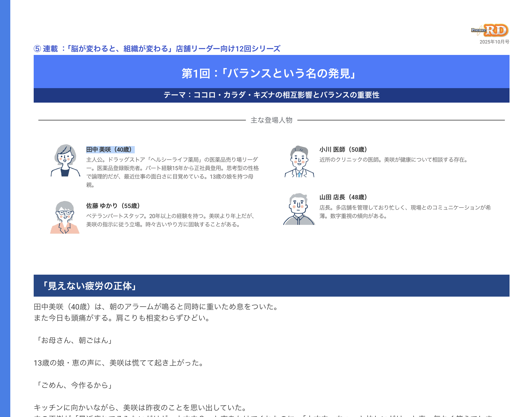Click the name 山田 店長（48歳）

tap(343, 197)
